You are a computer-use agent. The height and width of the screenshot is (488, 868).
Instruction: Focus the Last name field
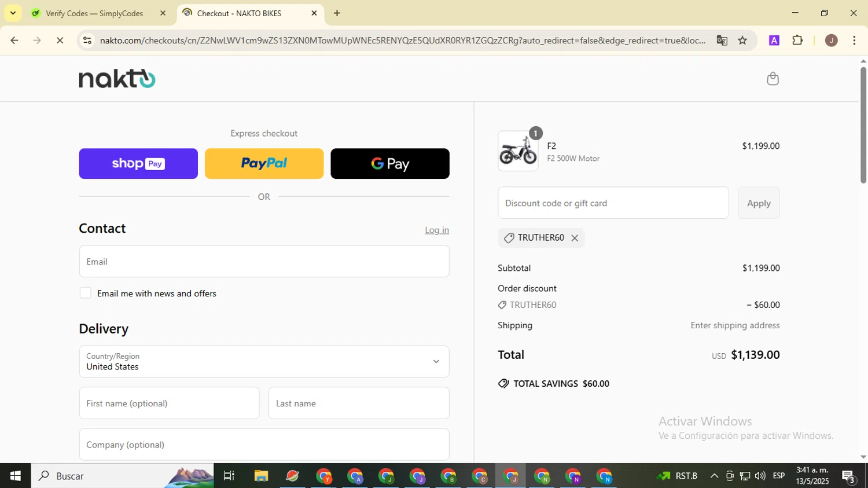point(359,403)
